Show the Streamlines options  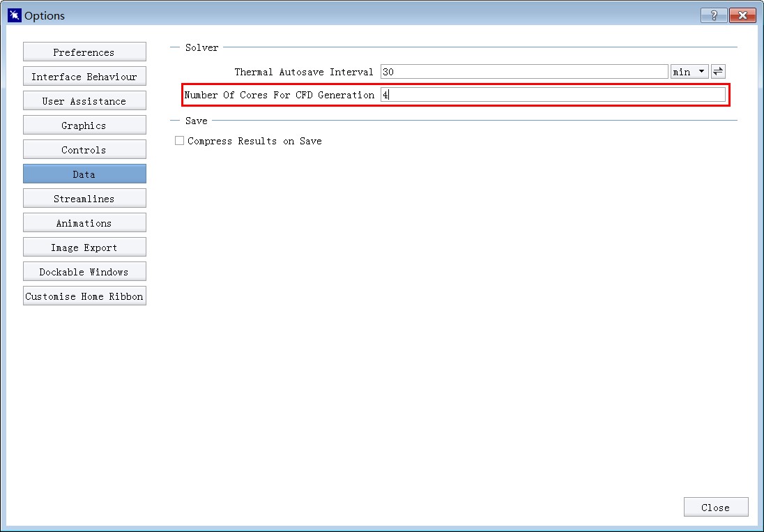tap(84, 199)
